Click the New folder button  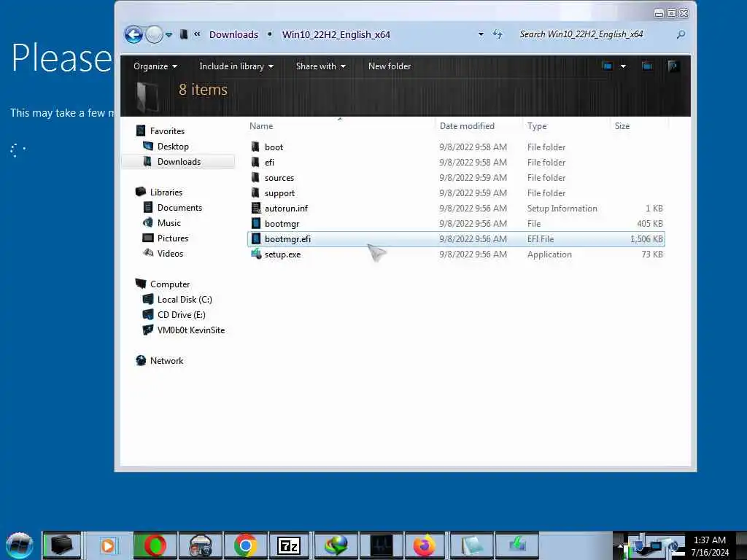tap(390, 66)
